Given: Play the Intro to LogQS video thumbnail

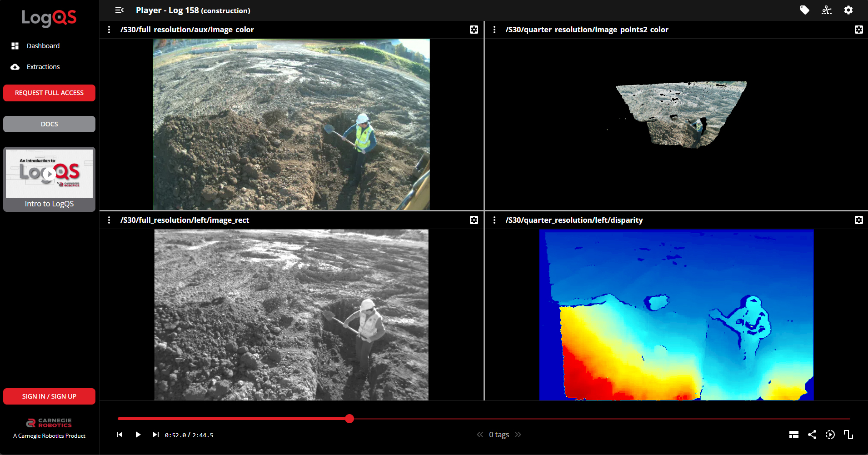Looking at the screenshot, I should pyautogui.click(x=49, y=174).
